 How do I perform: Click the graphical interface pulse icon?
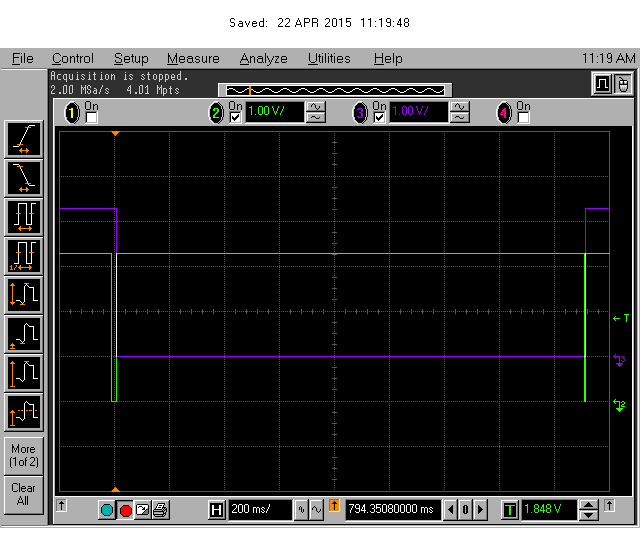click(602, 84)
